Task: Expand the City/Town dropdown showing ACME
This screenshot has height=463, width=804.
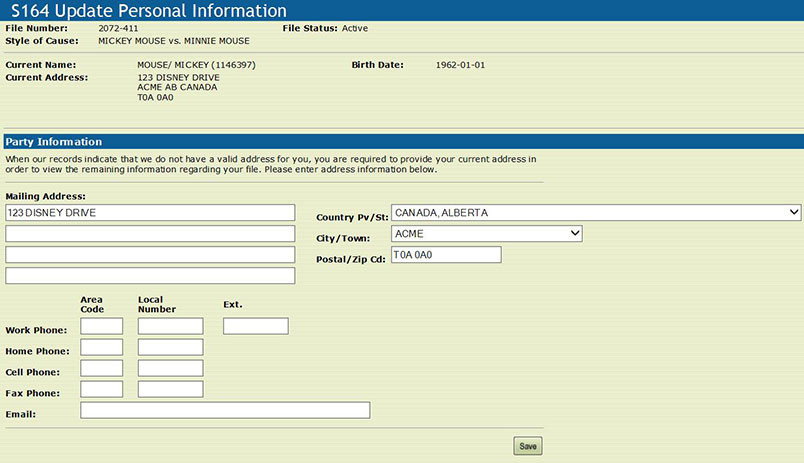Action: [x=487, y=234]
